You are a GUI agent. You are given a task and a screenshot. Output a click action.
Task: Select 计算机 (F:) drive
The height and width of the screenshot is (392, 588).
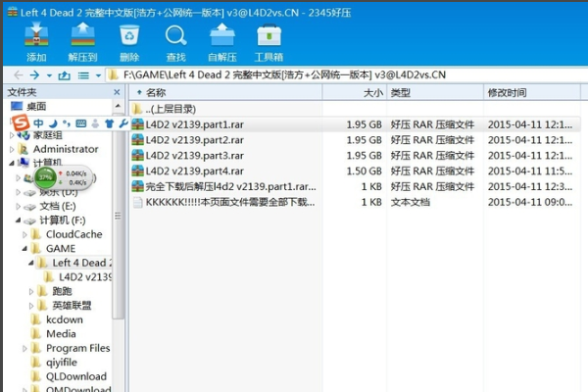pos(63,220)
